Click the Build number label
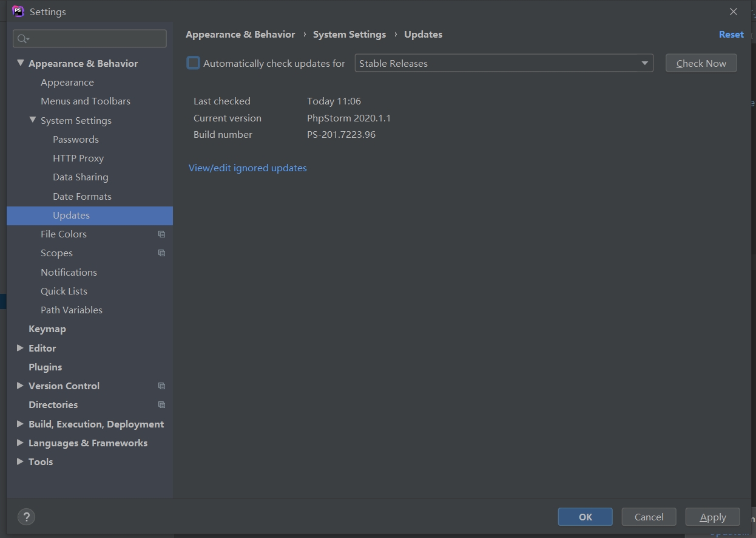Image resolution: width=756 pixels, height=538 pixels. click(223, 135)
